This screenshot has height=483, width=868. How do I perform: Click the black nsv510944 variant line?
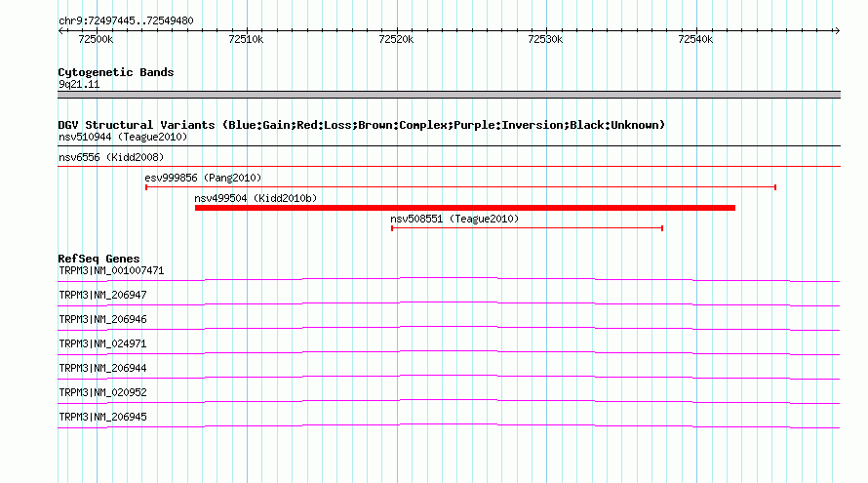(x=449, y=146)
